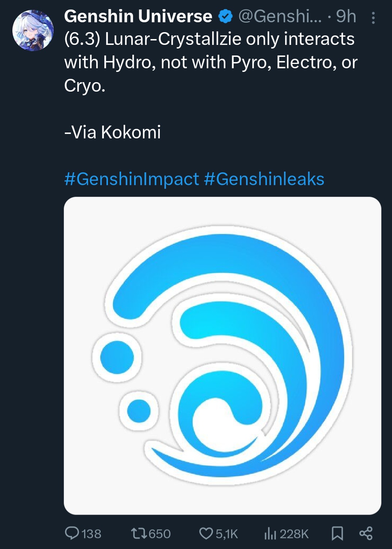This screenshot has height=549, width=392.
Task: Click the Genshin Universe display name
Action: point(138,16)
